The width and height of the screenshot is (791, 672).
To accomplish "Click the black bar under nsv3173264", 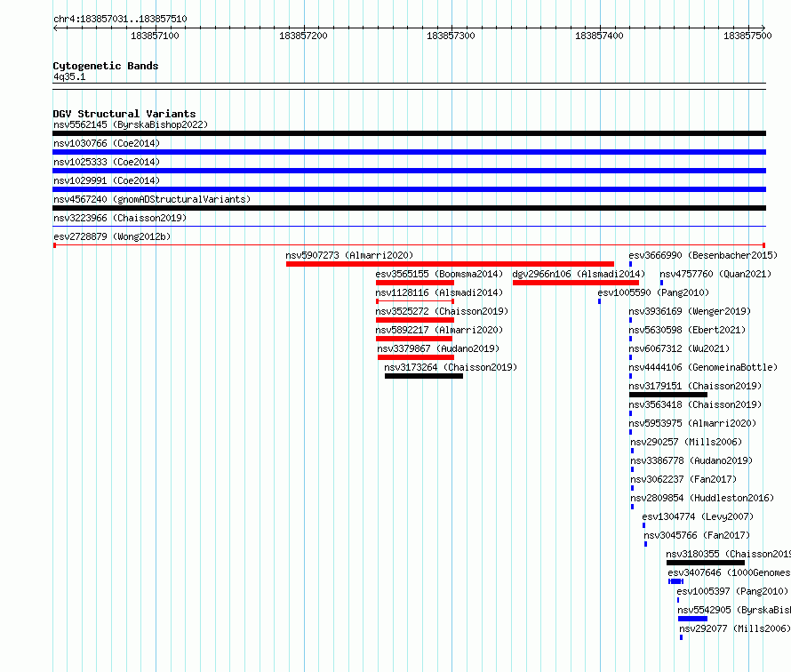I will tap(424, 376).
